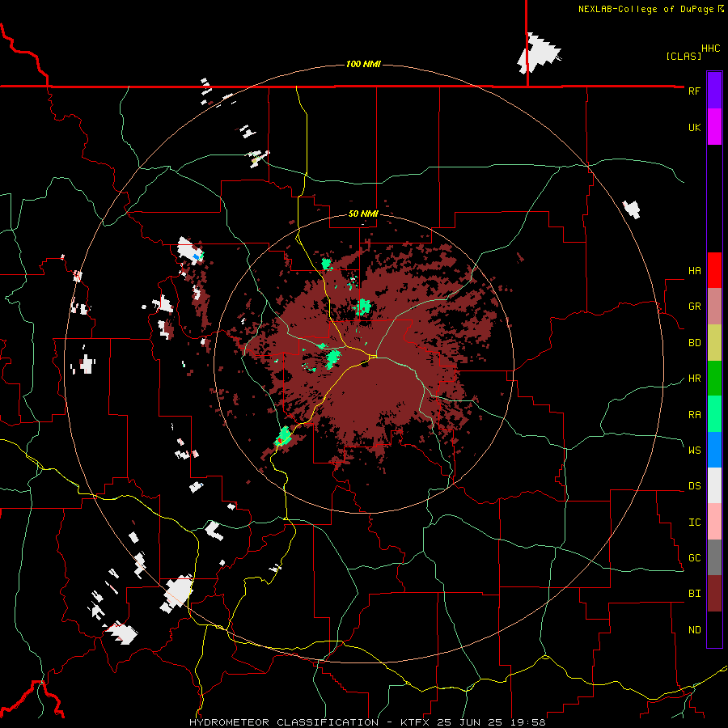Click the HA legend label
The height and width of the screenshot is (728, 728).
pyautogui.click(x=694, y=271)
